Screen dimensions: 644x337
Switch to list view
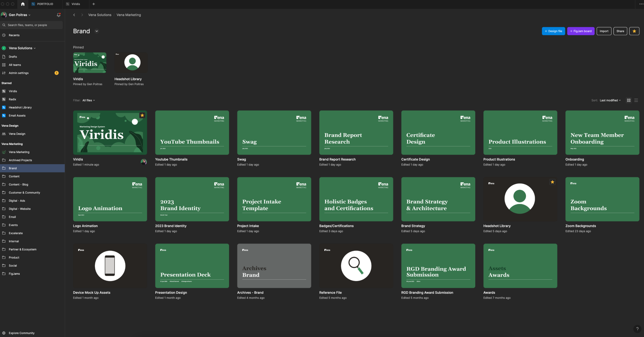(636, 100)
